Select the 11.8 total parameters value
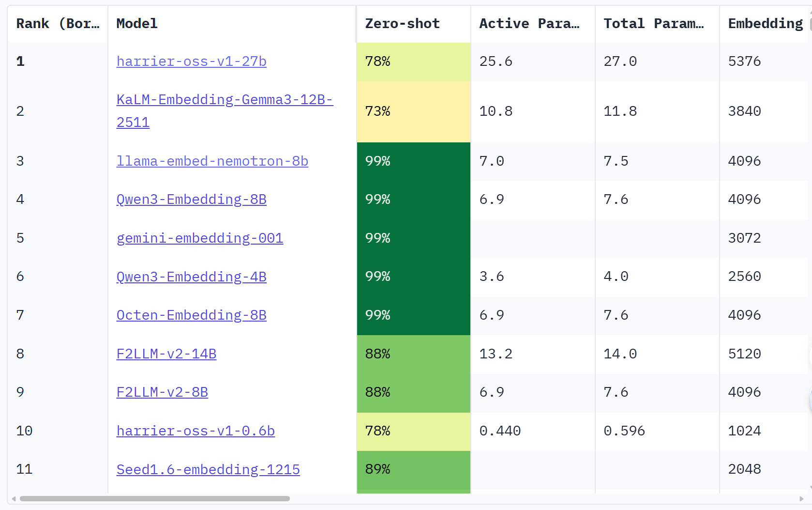 620,111
